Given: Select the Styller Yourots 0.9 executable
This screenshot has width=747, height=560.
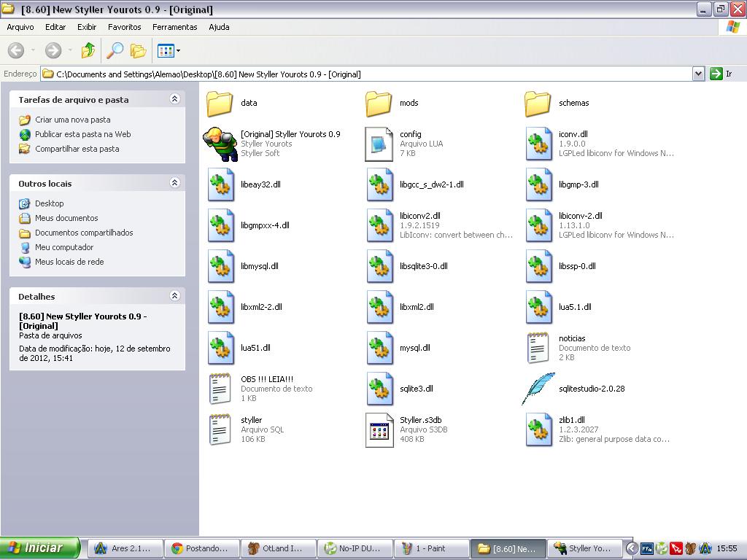Looking at the screenshot, I should [271, 144].
